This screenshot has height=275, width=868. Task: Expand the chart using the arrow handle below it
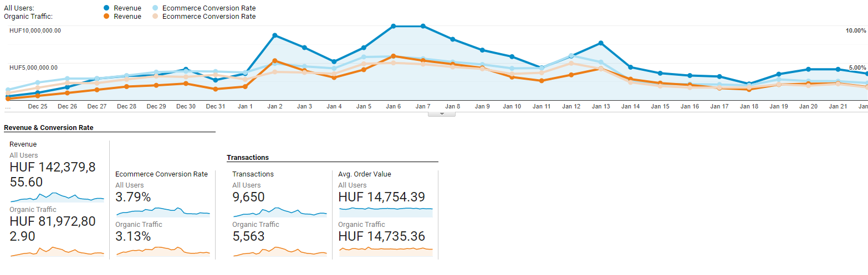tap(442, 113)
